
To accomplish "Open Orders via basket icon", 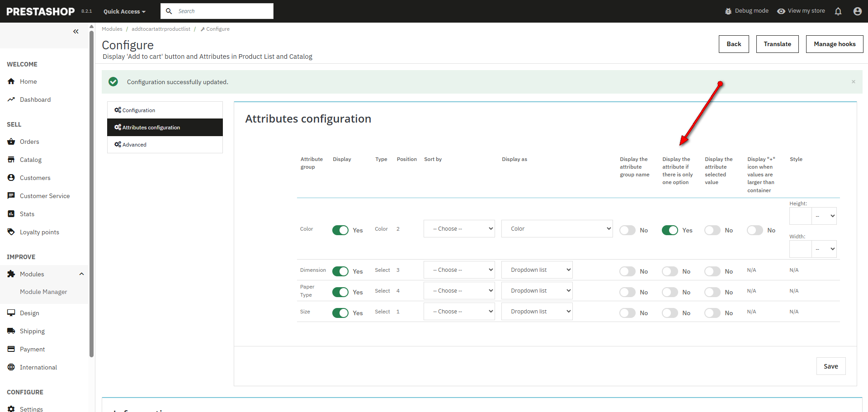I will click(11, 142).
